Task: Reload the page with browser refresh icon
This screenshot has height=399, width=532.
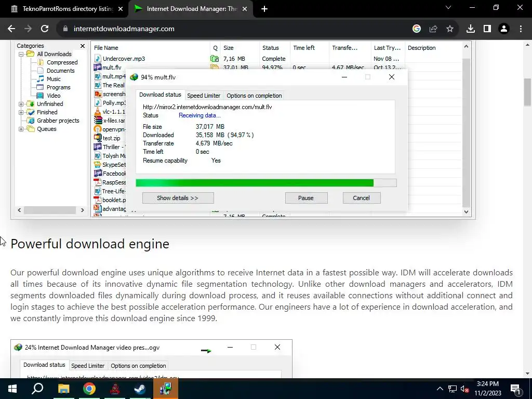Action: 45,29
